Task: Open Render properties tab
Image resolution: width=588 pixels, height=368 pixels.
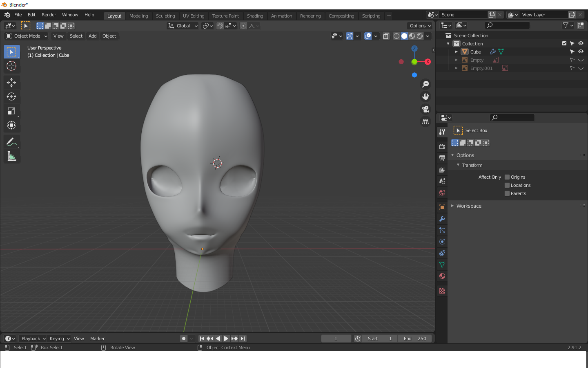Action: [442, 146]
